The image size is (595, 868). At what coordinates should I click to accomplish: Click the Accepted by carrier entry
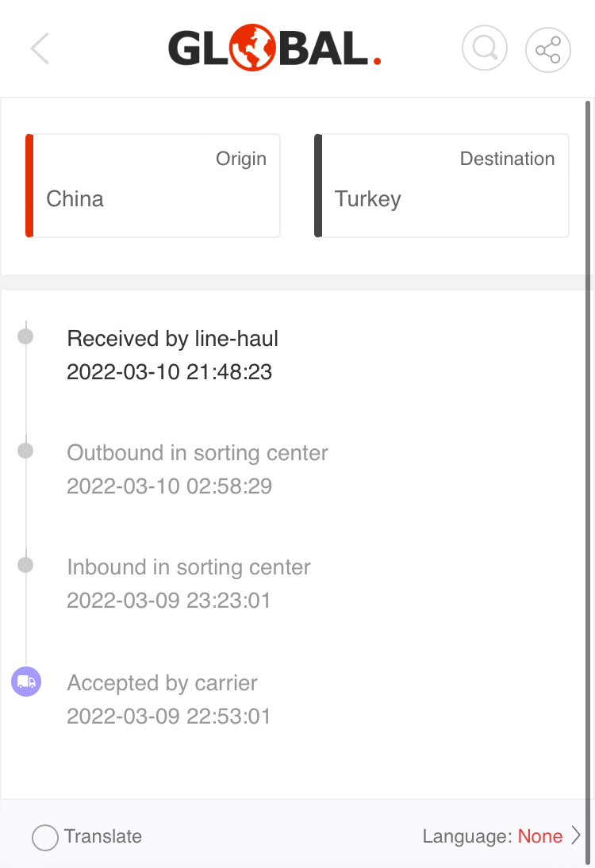click(163, 683)
